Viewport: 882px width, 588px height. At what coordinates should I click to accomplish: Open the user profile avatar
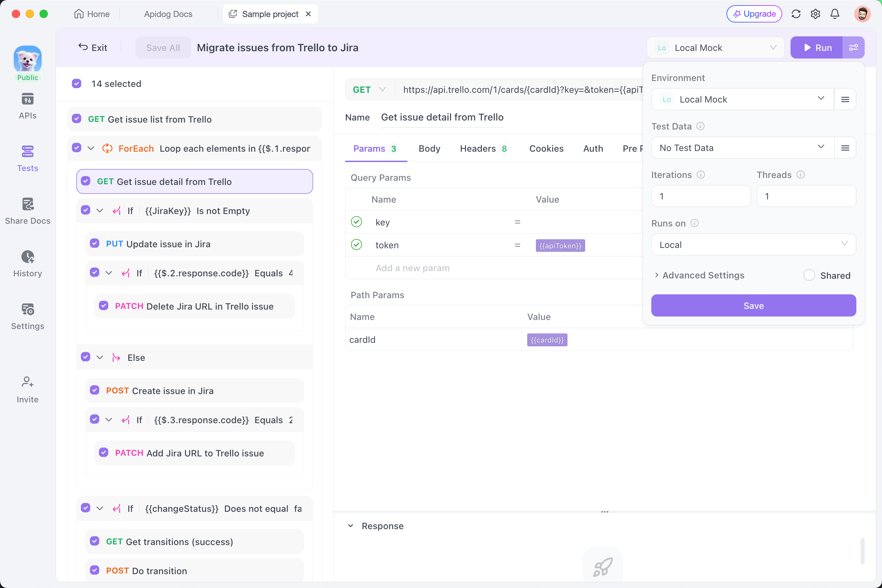862,14
